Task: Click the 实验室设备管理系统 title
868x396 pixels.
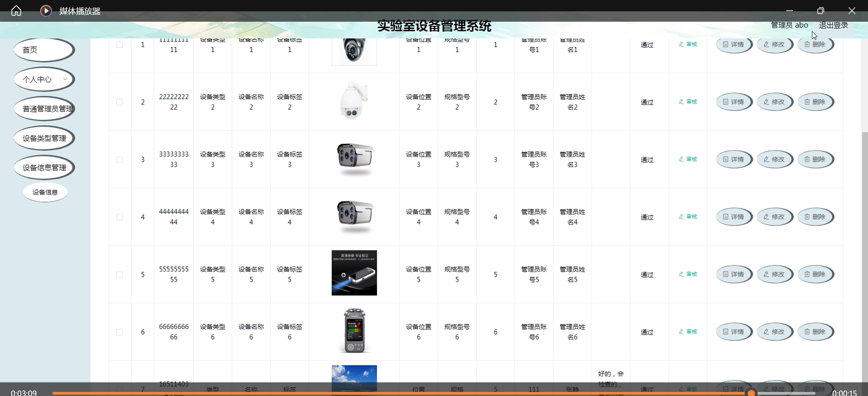Action: [434, 26]
